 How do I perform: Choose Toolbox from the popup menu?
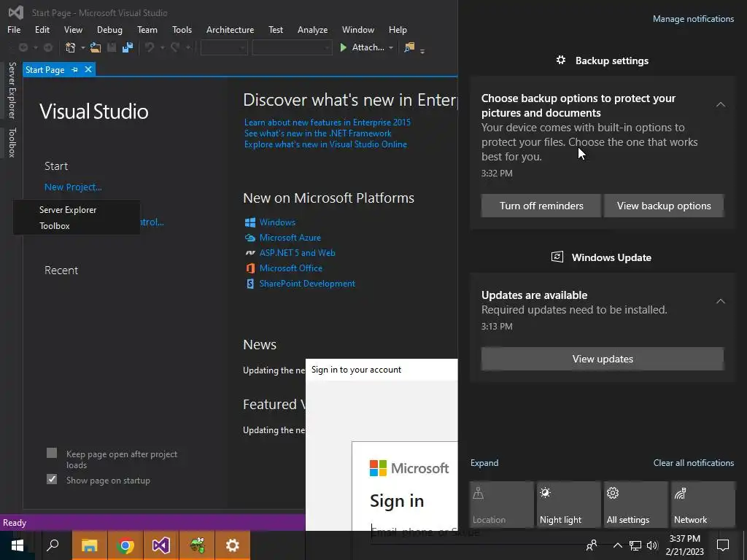click(76, 226)
